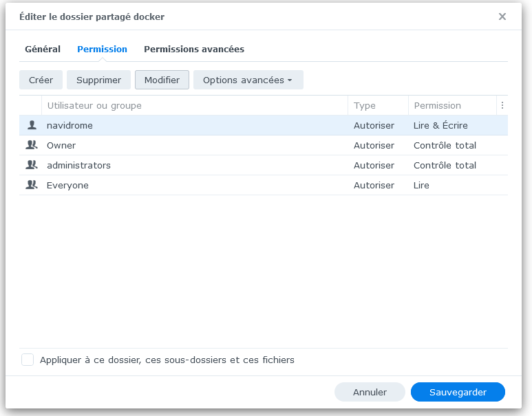Save changes with the Sauvegarder button
Image resolution: width=532 pixels, height=416 pixels.
pos(458,392)
